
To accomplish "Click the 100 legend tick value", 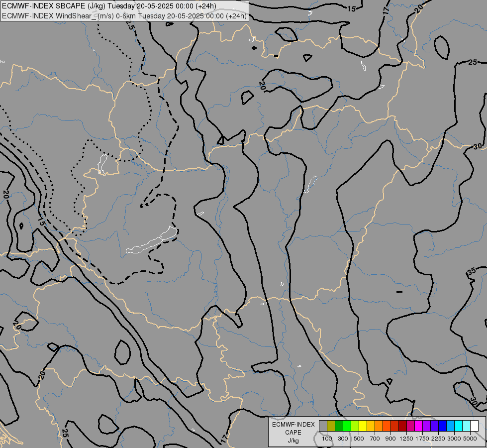I will coord(327,439).
